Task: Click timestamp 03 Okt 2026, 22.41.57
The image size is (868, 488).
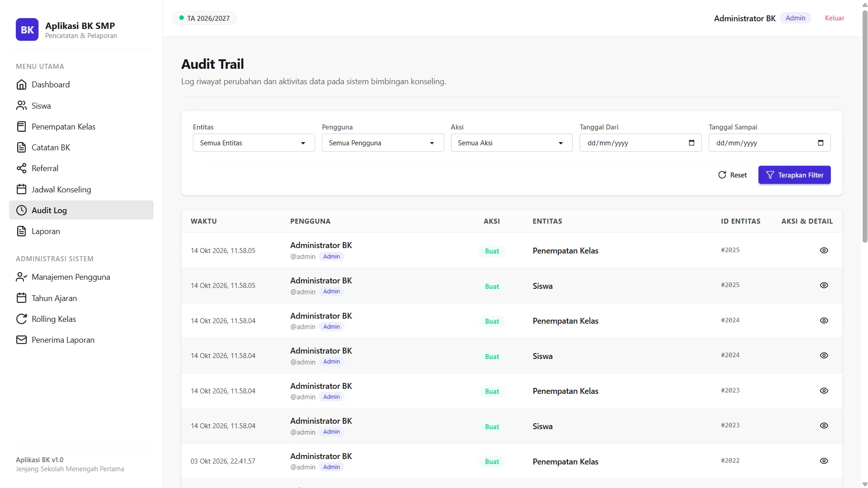Action: click(223, 461)
